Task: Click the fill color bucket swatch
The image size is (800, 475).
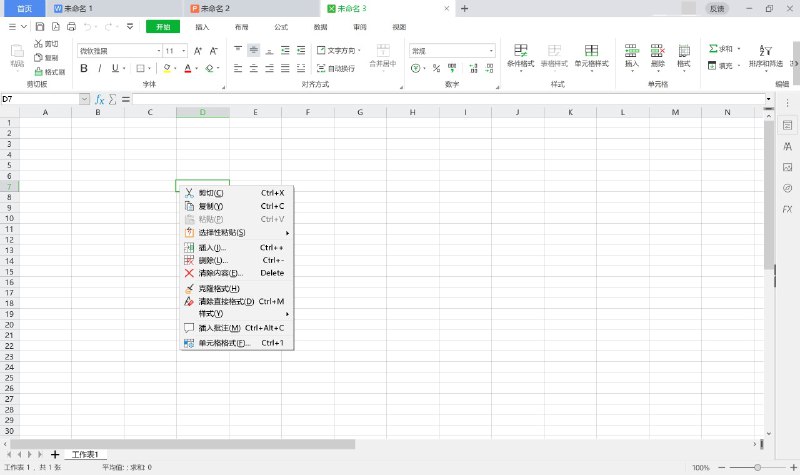Action: coord(166,68)
